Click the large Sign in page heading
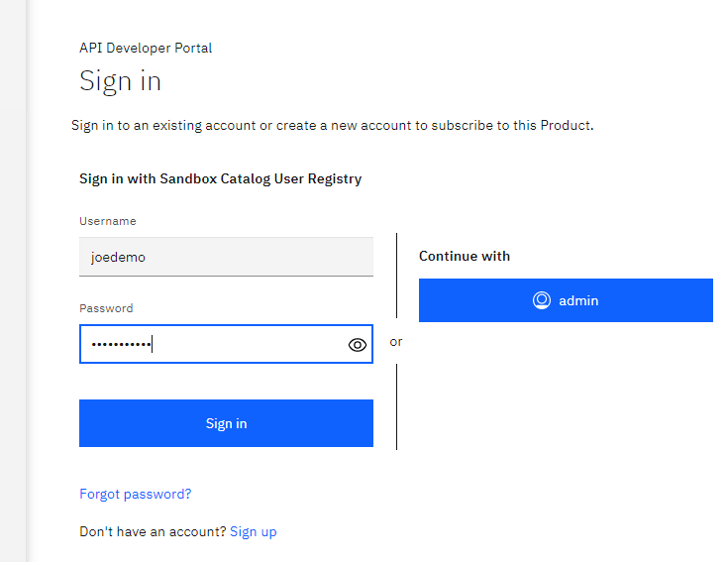 [x=120, y=81]
